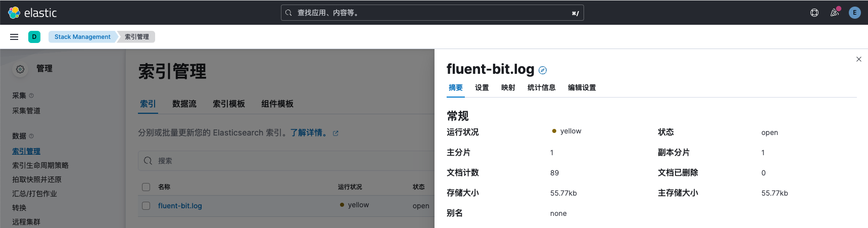This screenshot has width=868, height=228.
Task: Click the gear icon next to 管理
Action: point(20,69)
